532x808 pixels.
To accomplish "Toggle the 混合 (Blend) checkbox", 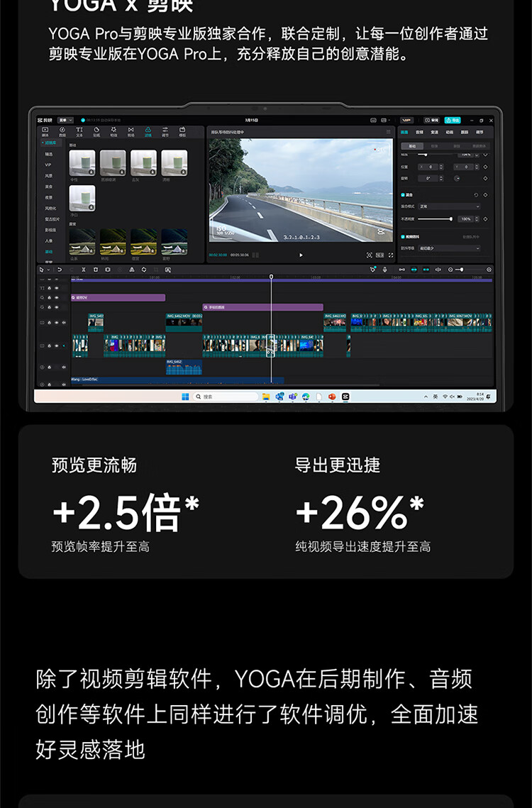I will click(x=403, y=194).
